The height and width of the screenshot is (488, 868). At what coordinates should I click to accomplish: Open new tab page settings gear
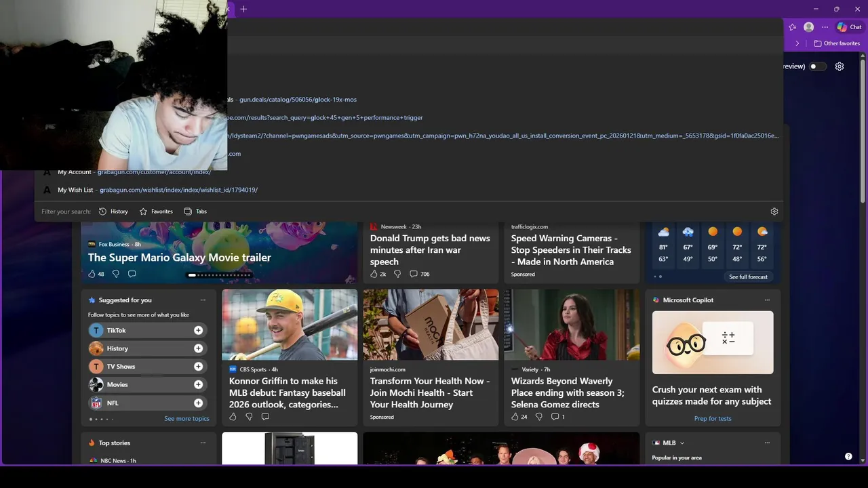[x=840, y=66]
